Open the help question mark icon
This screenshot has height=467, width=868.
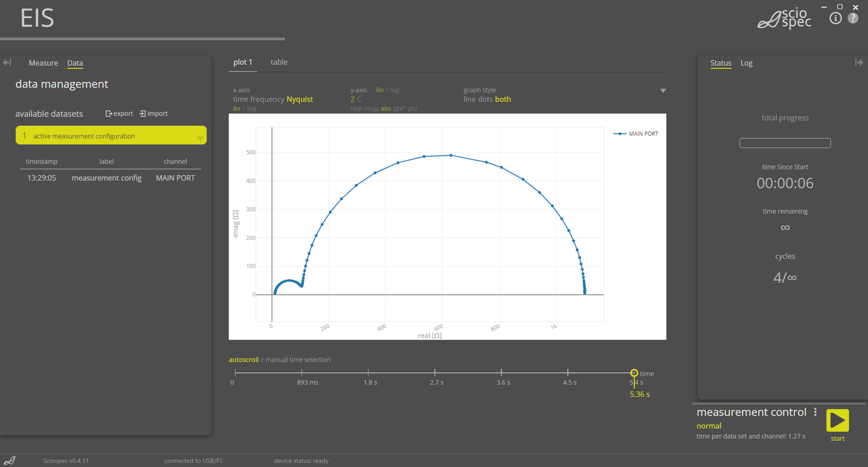853,18
